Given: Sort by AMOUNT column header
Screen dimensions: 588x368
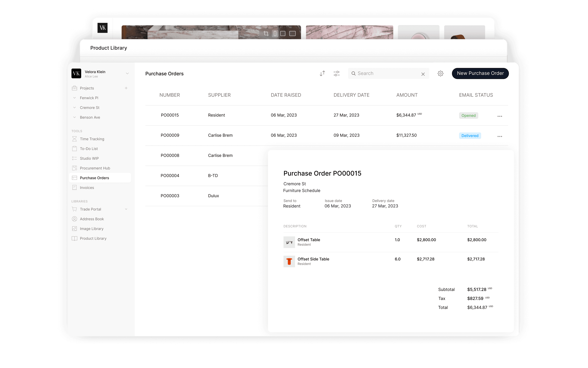Looking at the screenshot, I should point(407,95).
